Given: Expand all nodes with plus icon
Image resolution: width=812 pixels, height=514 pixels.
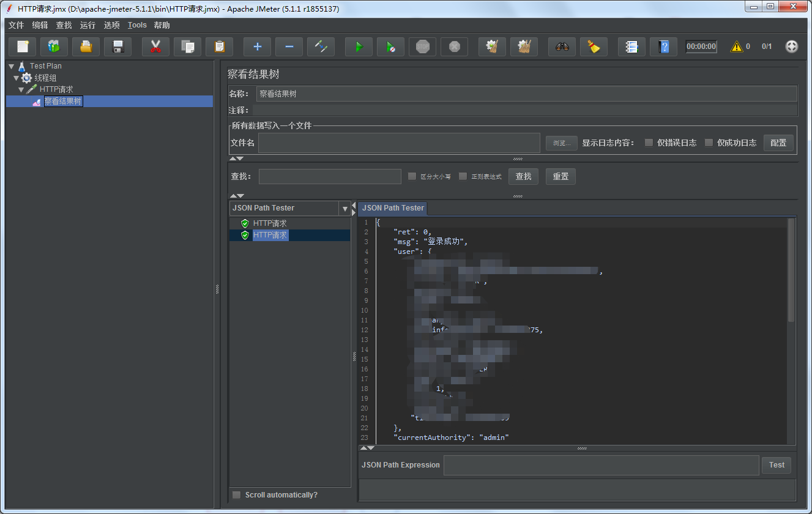Looking at the screenshot, I should point(258,47).
